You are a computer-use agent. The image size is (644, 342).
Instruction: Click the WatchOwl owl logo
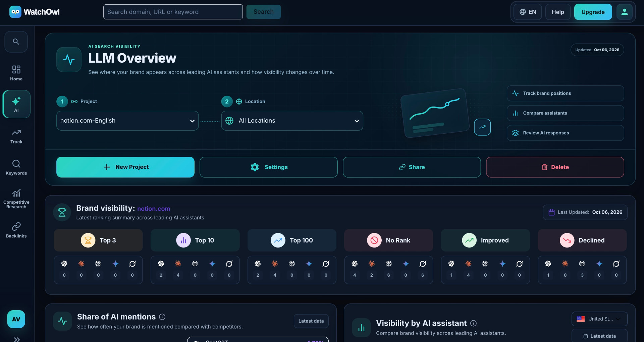click(15, 12)
